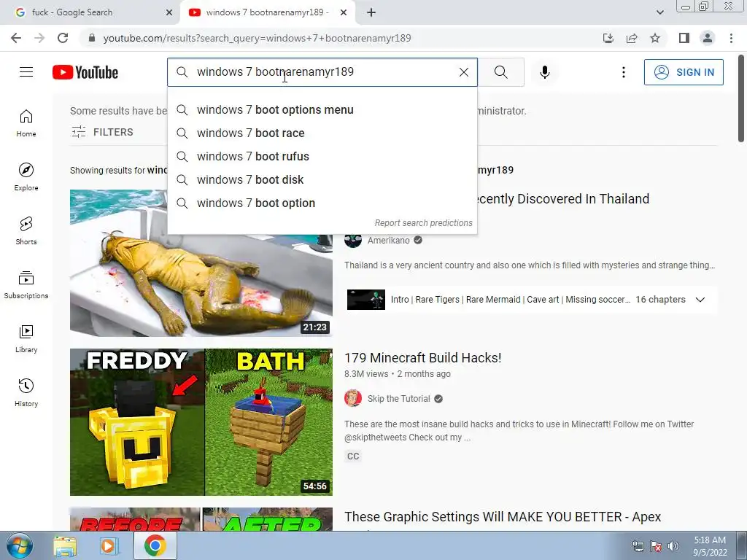Click the SIGN IN button
The image size is (747, 560).
[684, 72]
